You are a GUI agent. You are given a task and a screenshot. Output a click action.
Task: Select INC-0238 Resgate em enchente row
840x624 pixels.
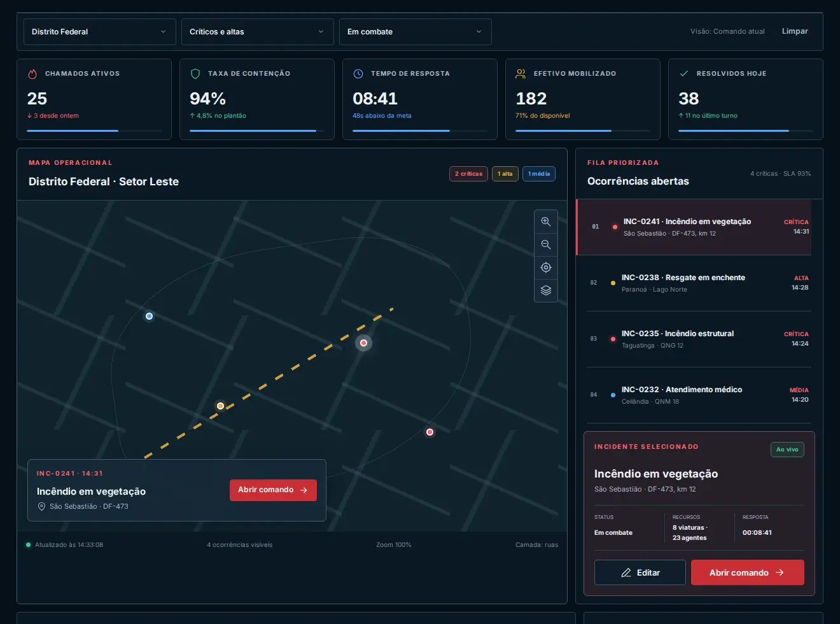(699, 283)
